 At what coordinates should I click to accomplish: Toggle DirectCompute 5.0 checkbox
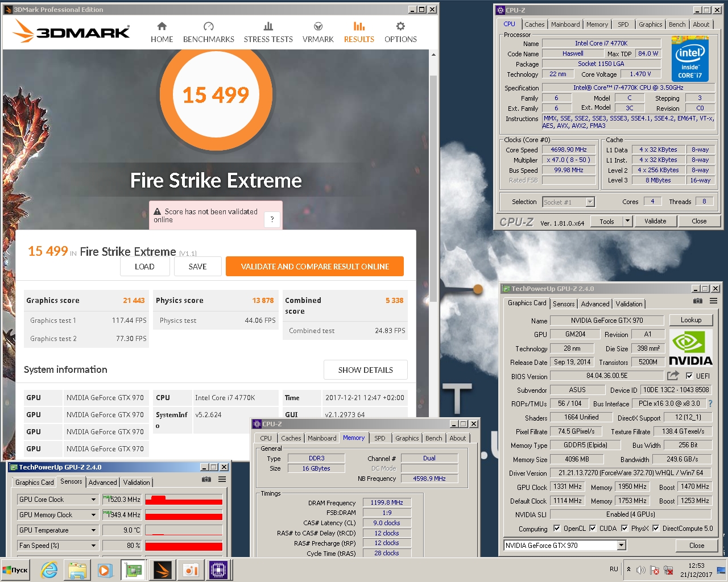tap(656, 528)
